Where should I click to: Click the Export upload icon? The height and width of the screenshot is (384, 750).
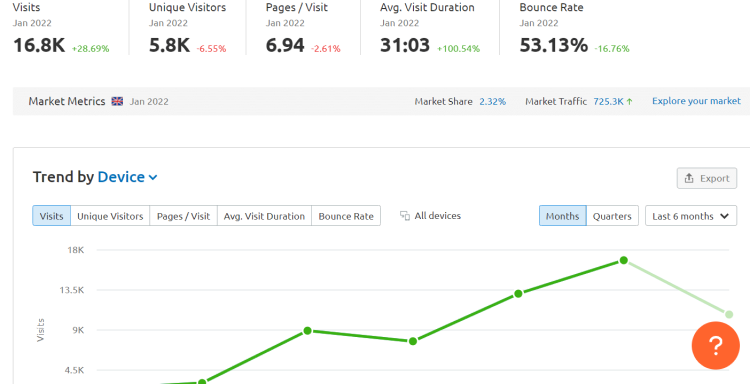[x=689, y=178]
